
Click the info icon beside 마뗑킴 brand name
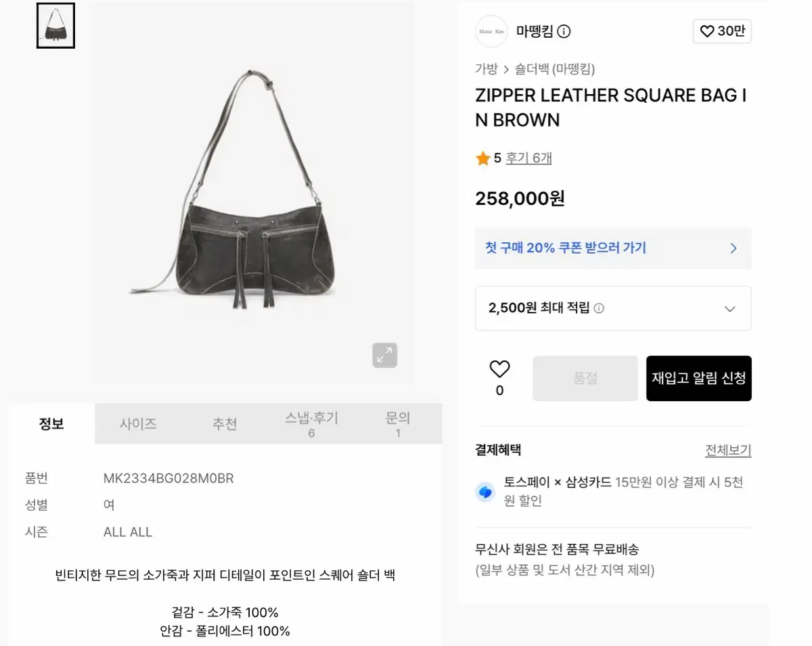point(564,31)
